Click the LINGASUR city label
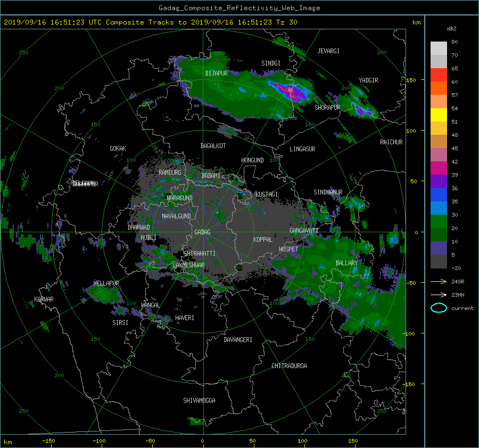The image size is (479, 448). (x=302, y=149)
